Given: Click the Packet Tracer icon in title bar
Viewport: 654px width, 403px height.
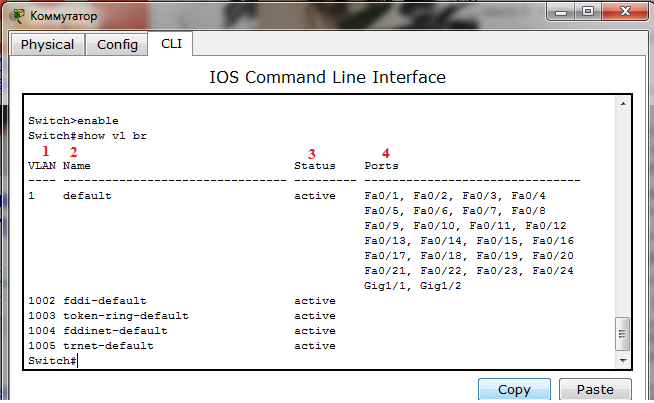Looking at the screenshot, I should [x=17, y=16].
